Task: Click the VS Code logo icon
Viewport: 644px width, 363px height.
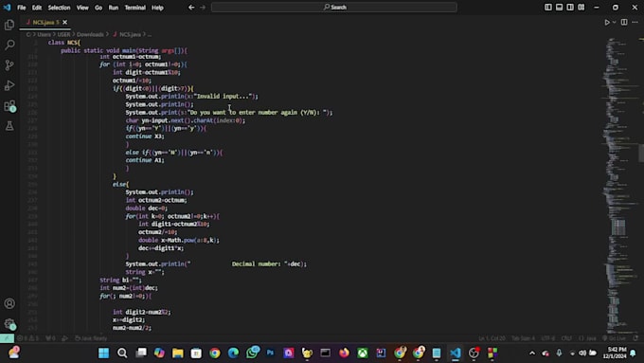Action: coord(7,7)
